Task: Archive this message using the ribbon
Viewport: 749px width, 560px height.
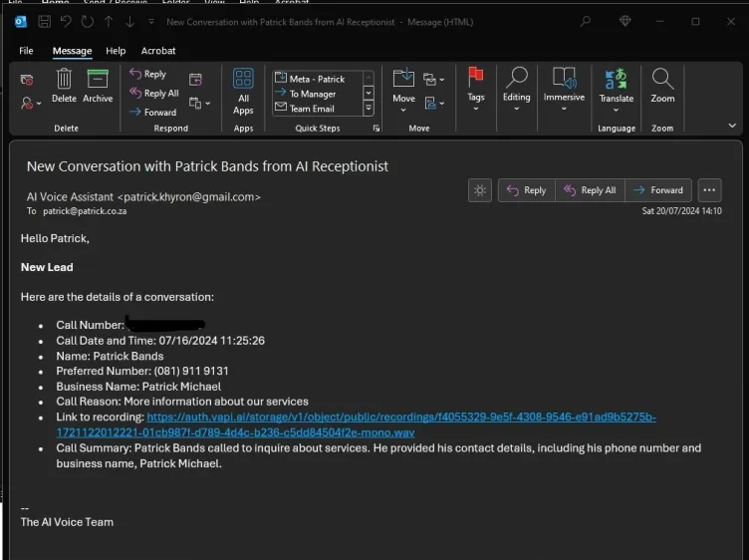Action: [x=98, y=80]
